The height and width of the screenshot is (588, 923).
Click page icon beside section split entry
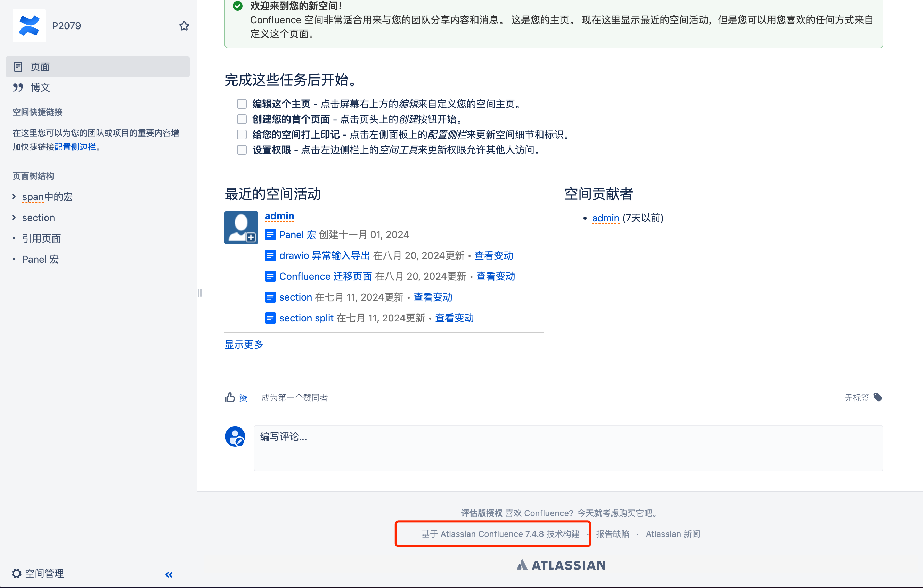pos(270,318)
